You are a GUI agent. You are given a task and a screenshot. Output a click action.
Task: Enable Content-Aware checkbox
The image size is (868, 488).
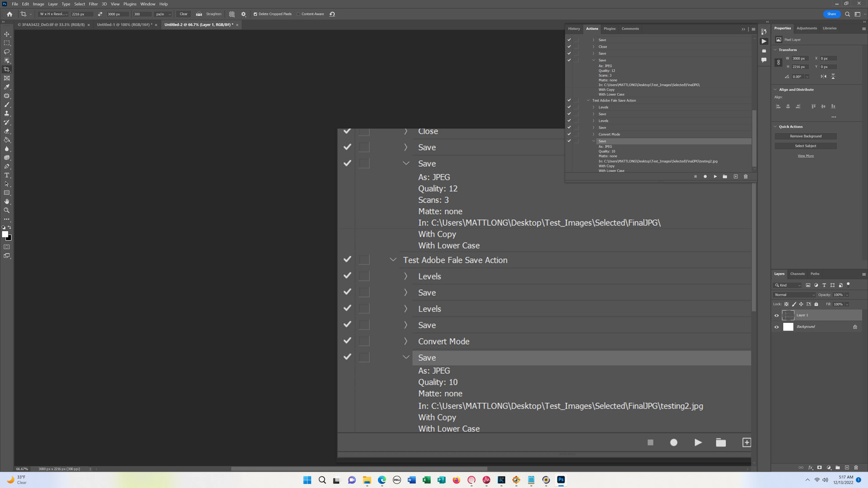(298, 14)
